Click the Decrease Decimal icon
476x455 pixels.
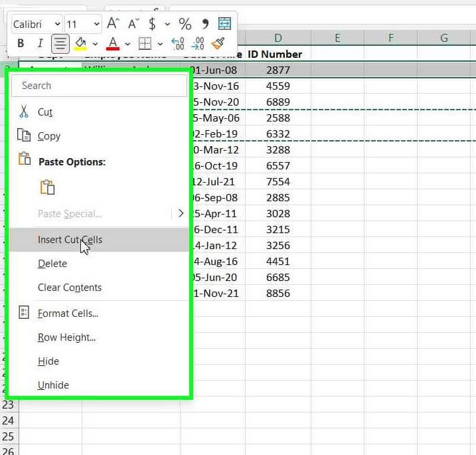[198, 44]
